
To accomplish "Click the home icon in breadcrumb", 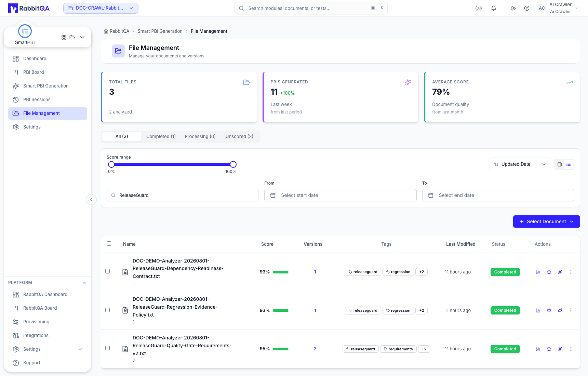I will click(x=106, y=31).
